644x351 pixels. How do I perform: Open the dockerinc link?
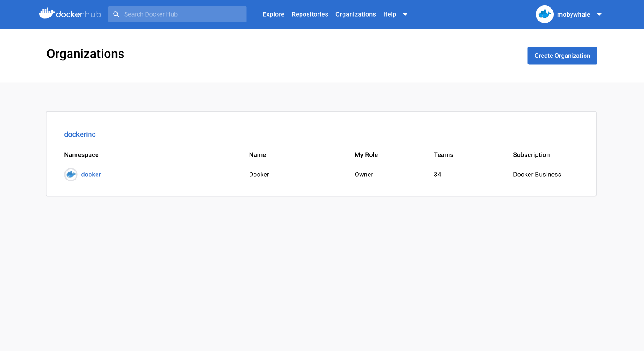80,134
